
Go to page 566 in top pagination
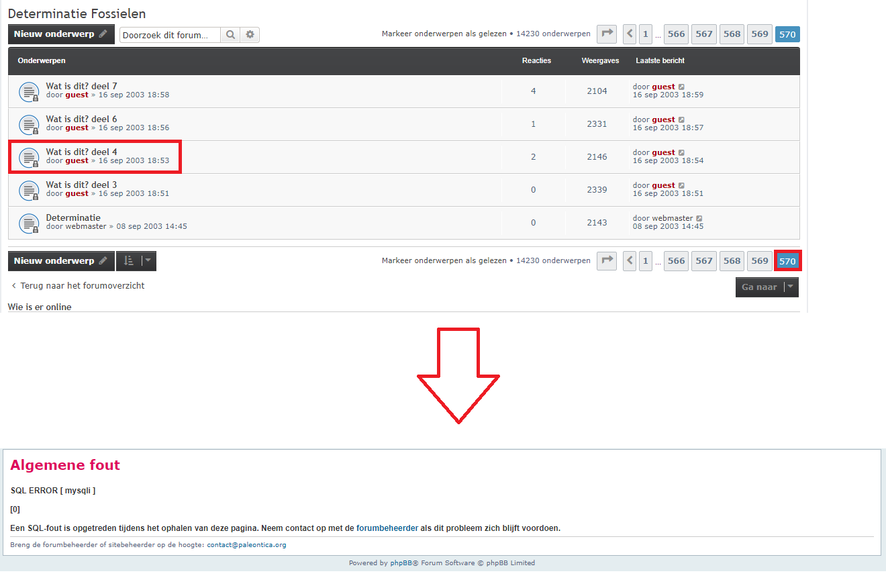click(x=677, y=34)
